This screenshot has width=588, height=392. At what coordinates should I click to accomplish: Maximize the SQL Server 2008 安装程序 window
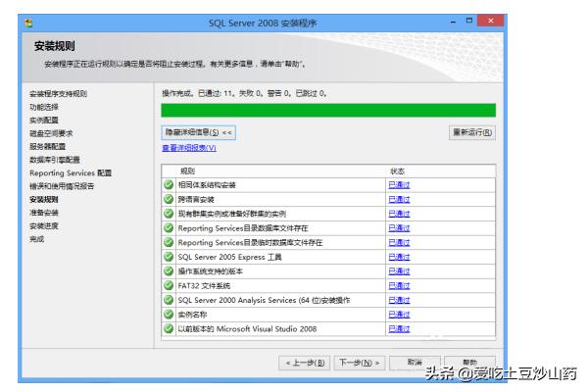click(468, 21)
